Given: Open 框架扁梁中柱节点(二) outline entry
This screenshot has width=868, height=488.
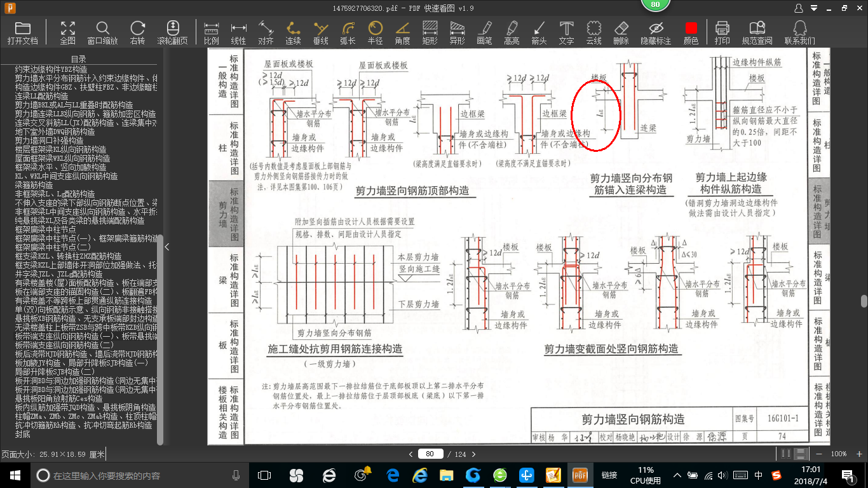Looking at the screenshot, I should tap(53, 247).
